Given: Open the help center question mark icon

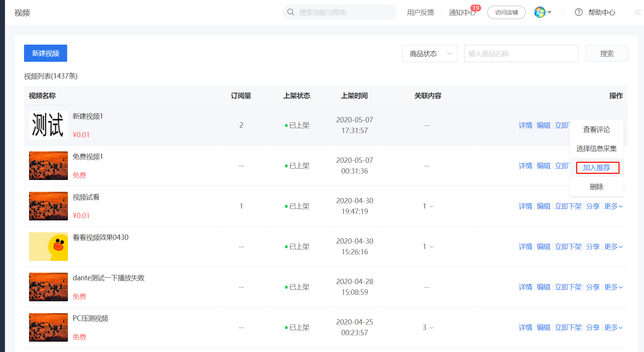Looking at the screenshot, I should (579, 12).
